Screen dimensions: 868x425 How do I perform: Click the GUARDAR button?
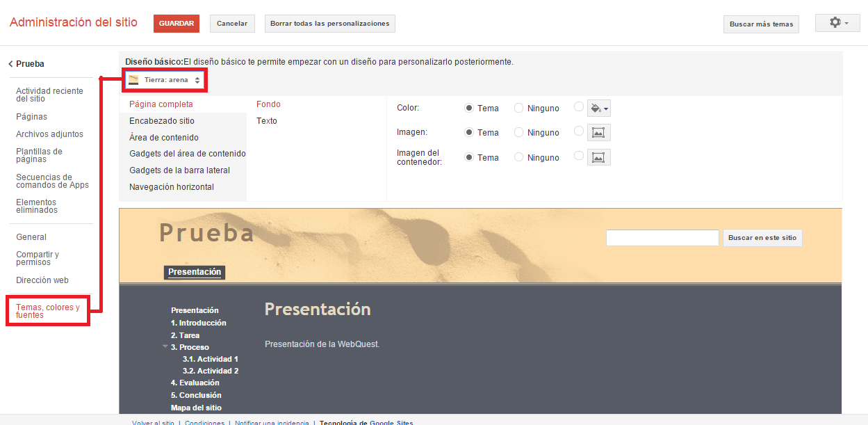[x=177, y=24]
